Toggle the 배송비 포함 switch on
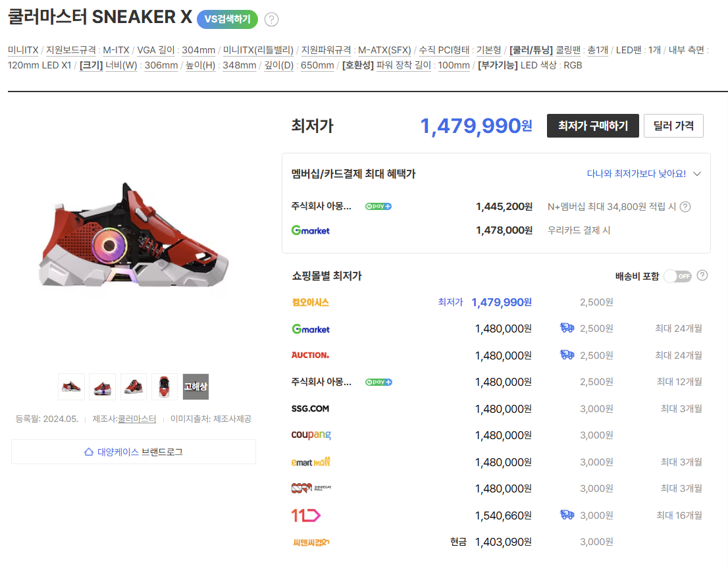This screenshot has height=580, width=728. tap(677, 276)
